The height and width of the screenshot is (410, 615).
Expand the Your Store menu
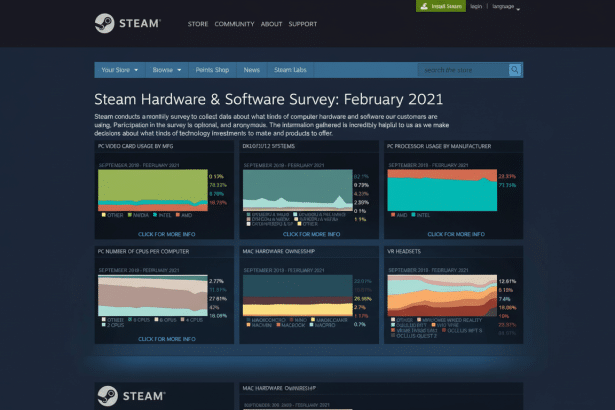click(120, 70)
